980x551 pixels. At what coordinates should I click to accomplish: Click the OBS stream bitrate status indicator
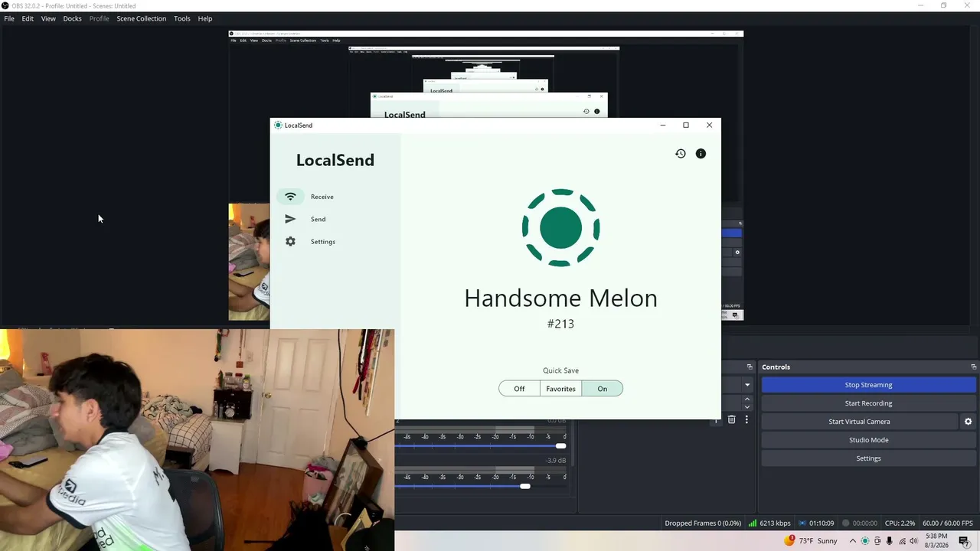(x=769, y=523)
